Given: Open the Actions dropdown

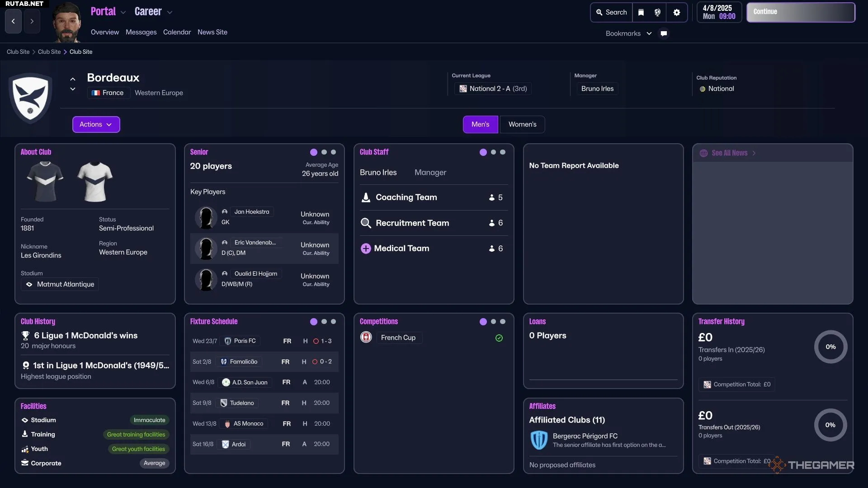Looking at the screenshot, I should point(96,124).
